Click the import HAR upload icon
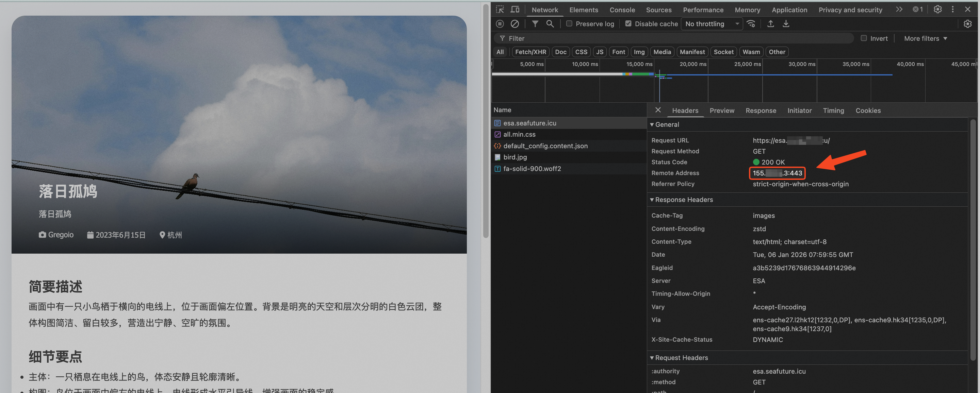 pyautogui.click(x=770, y=24)
